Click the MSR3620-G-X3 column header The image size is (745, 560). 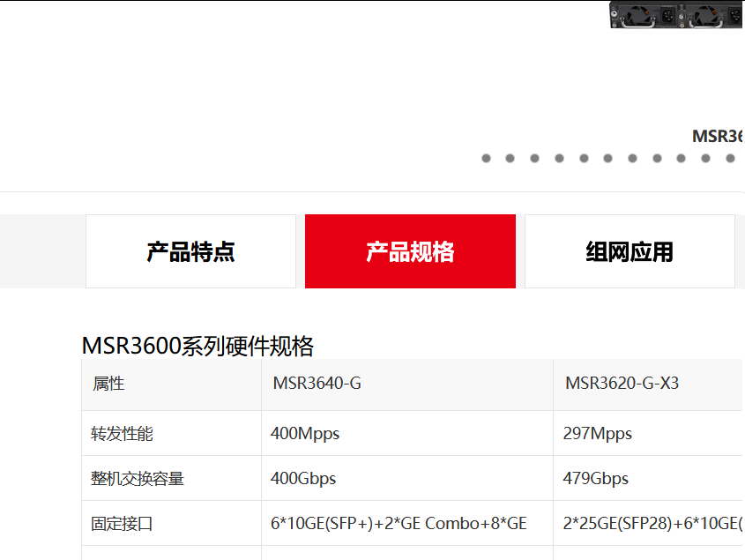tap(649, 385)
